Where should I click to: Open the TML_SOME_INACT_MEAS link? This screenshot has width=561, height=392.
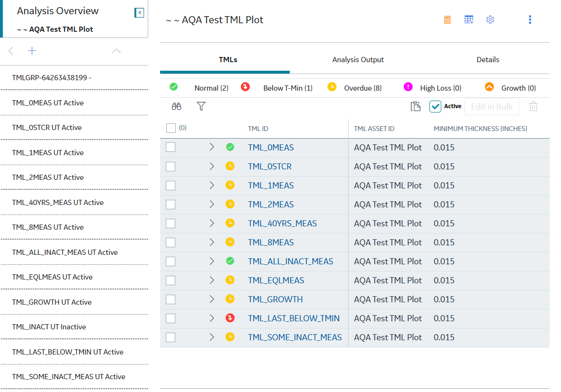pos(295,337)
